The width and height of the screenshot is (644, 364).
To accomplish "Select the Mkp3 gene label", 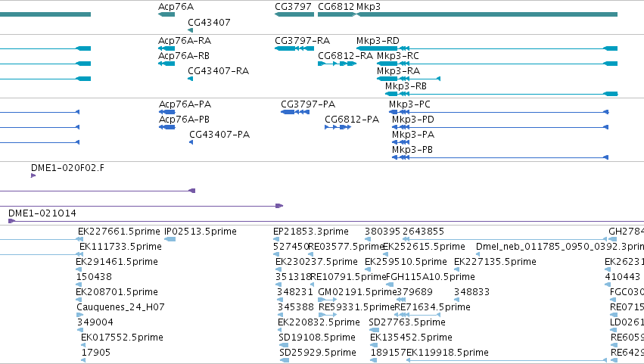I will click(369, 7).
